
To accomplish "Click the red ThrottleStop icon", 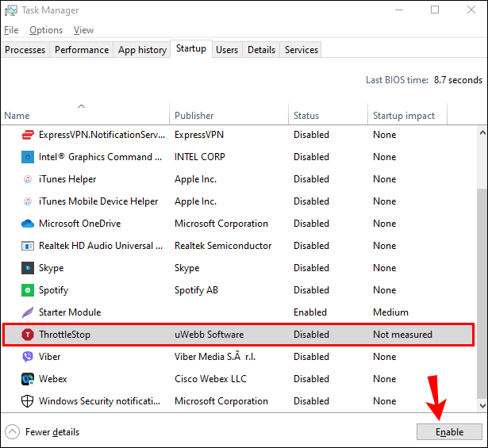I will pyautogui.click(x=28, y=335).
